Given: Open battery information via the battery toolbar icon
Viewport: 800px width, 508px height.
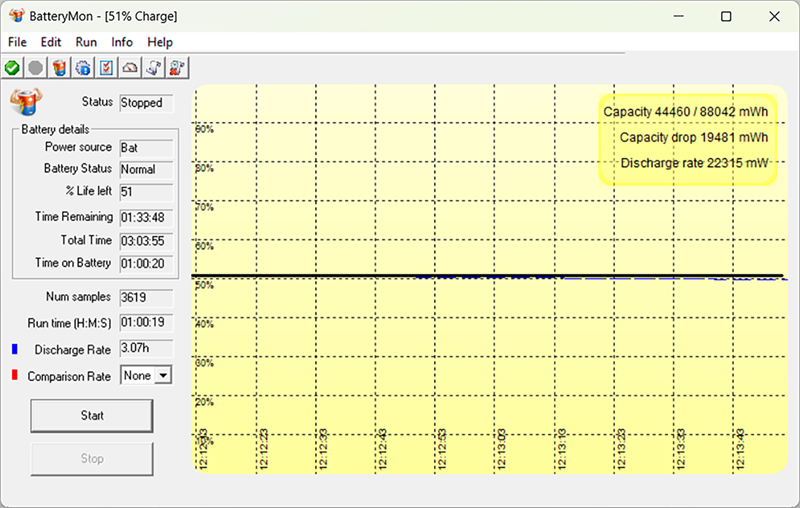Looking at the screenshot, I should 60,68.
